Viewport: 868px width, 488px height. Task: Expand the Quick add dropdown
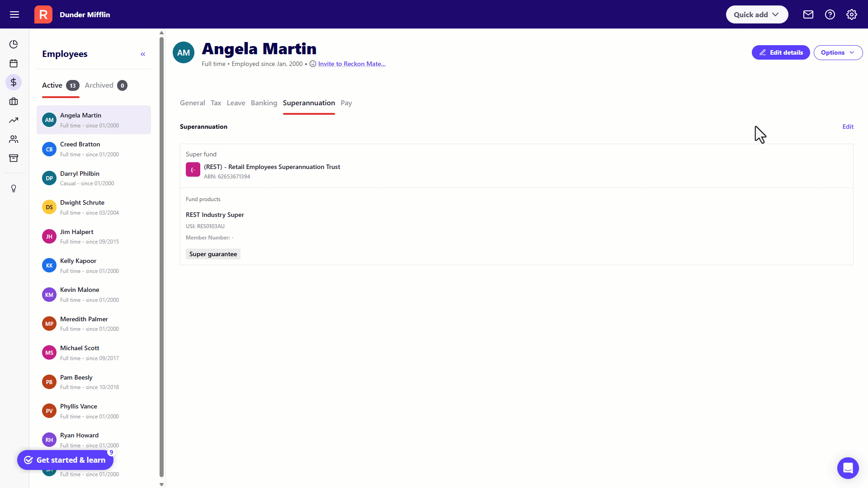point(756,14)
